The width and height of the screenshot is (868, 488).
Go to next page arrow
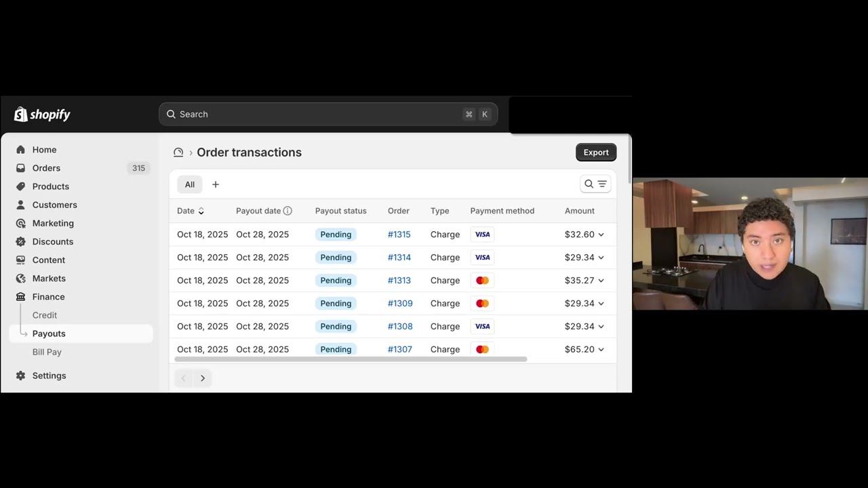click(x=203, y=378)
